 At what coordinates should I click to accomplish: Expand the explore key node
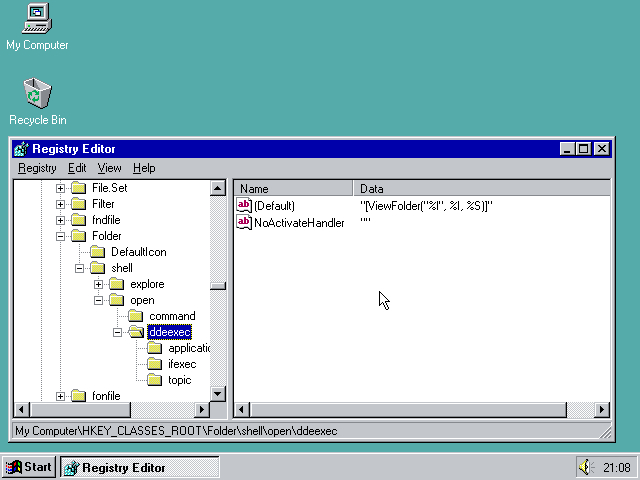pos(99,284)
